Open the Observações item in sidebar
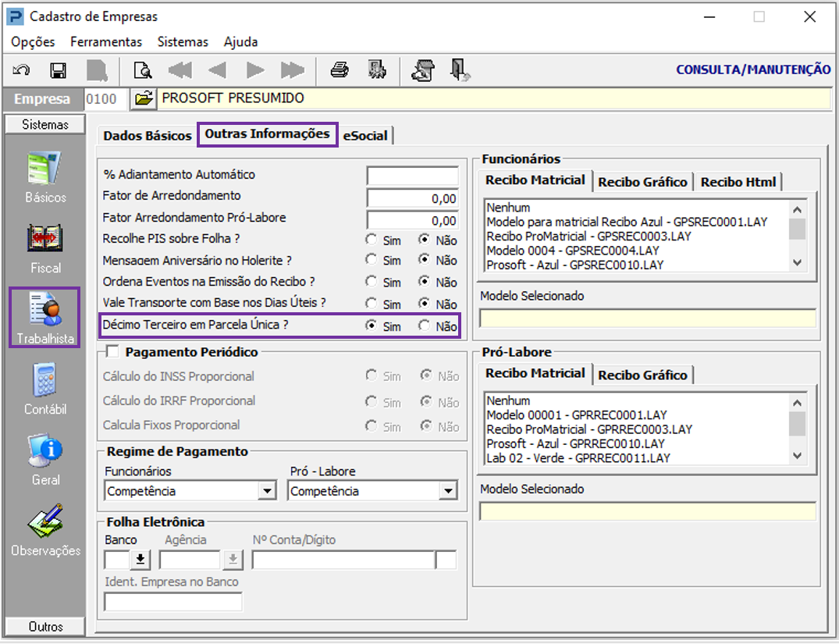Viewport: 839px width, 644px height. [x=45, y=531]
